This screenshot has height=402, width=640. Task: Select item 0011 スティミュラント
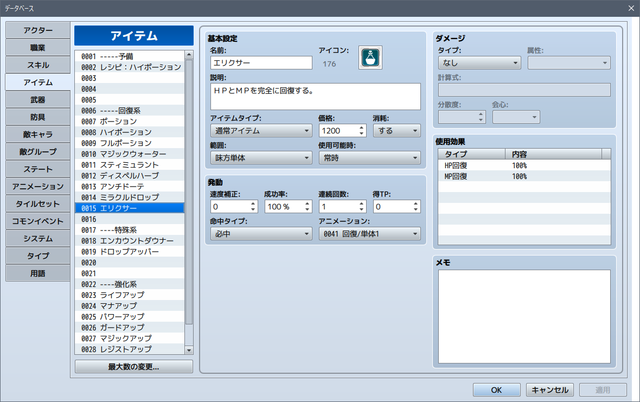(130, 165)
